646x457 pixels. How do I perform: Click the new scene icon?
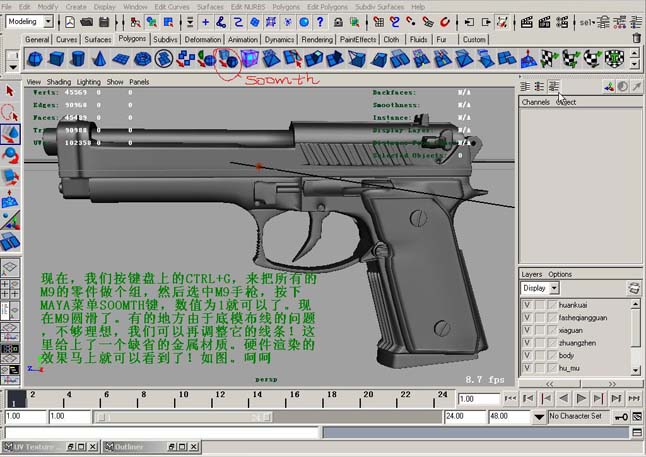(x=70, y=22)
